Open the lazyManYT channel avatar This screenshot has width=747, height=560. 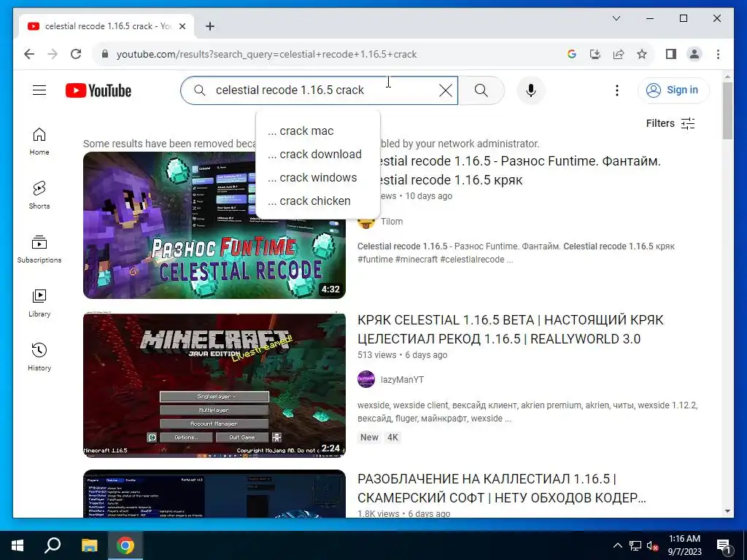[366, 379]
